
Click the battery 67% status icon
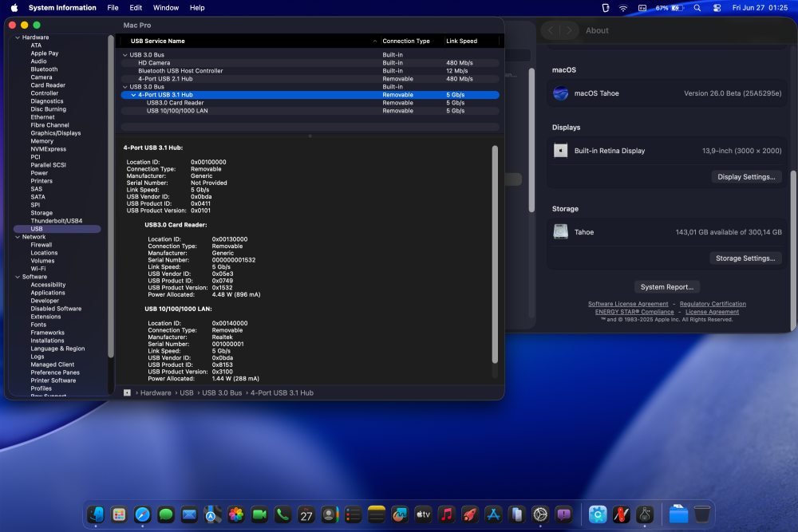coord(670,8)
